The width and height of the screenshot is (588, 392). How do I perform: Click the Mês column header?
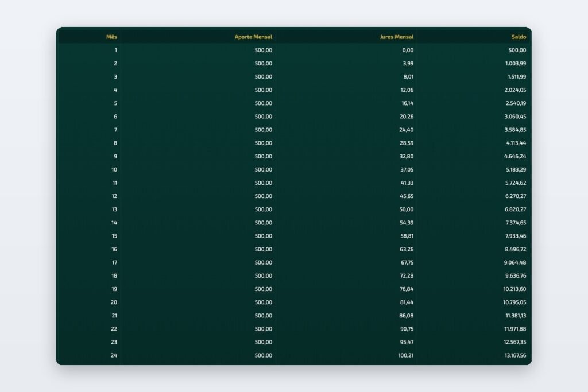[x=111, y=37]
